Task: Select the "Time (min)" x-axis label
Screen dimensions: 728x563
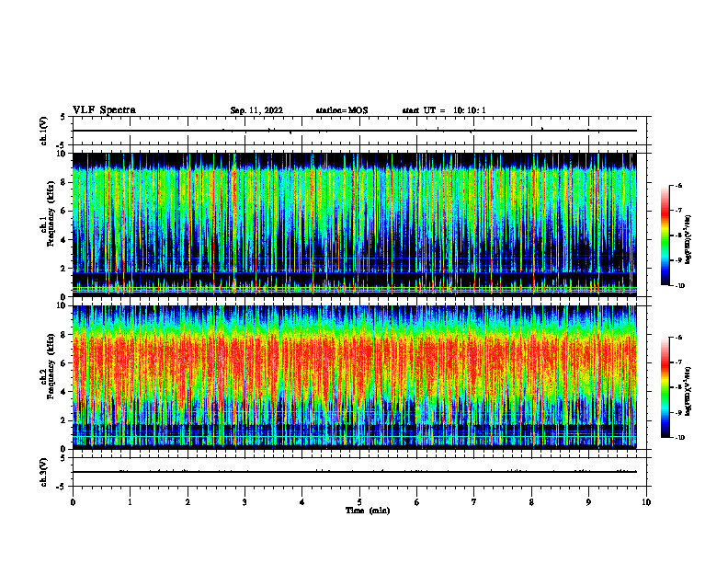Action: pyautogui.click(x=368, y=511)
